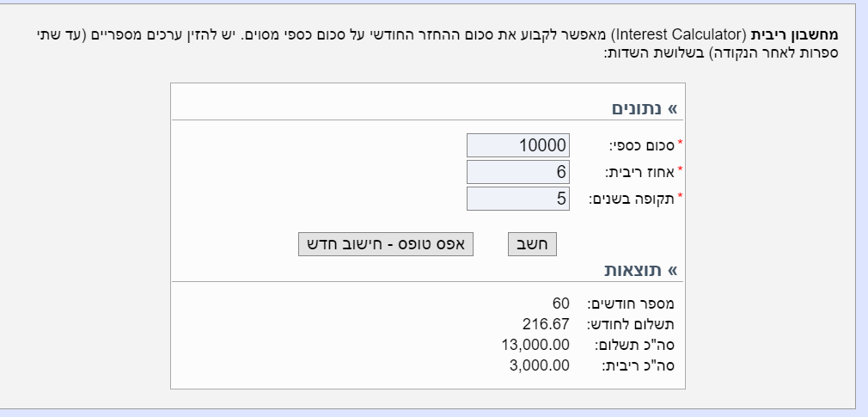The image size is (868, 417).
Task: Click the total payment value 13,000.00
Action: 535,345
